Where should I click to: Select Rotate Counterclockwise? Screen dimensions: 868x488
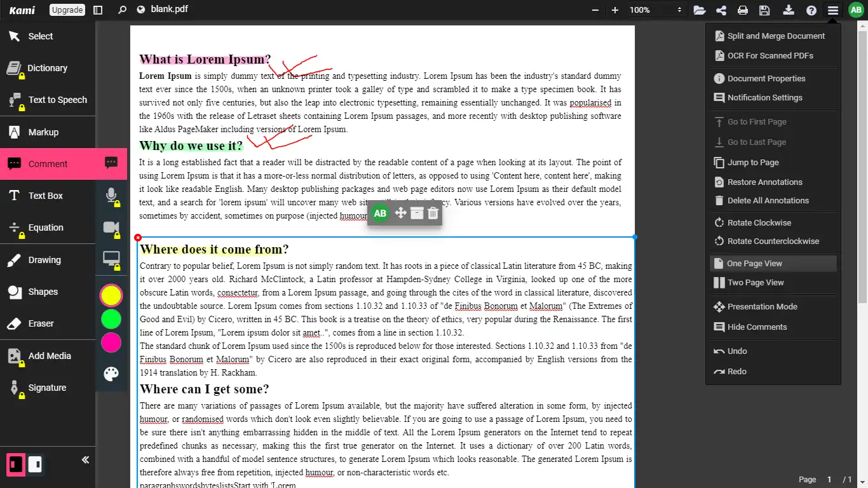click(773, 241)
